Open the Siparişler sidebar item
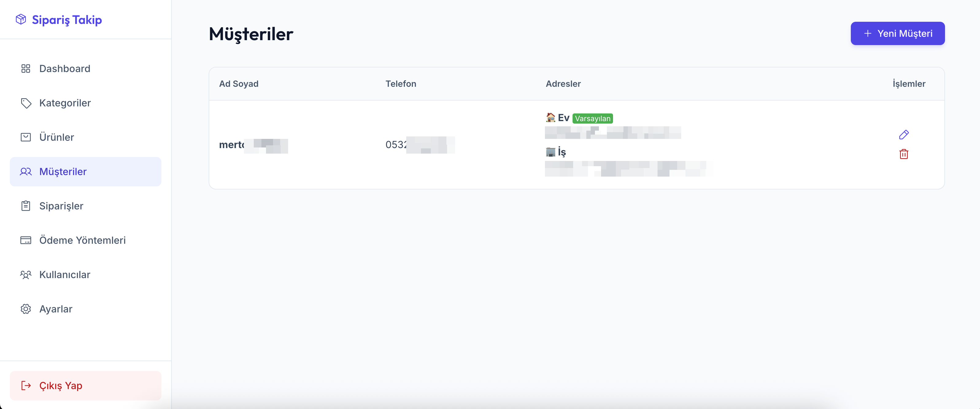The height and width of the screenshot is (409, 980). click(85, 206)
